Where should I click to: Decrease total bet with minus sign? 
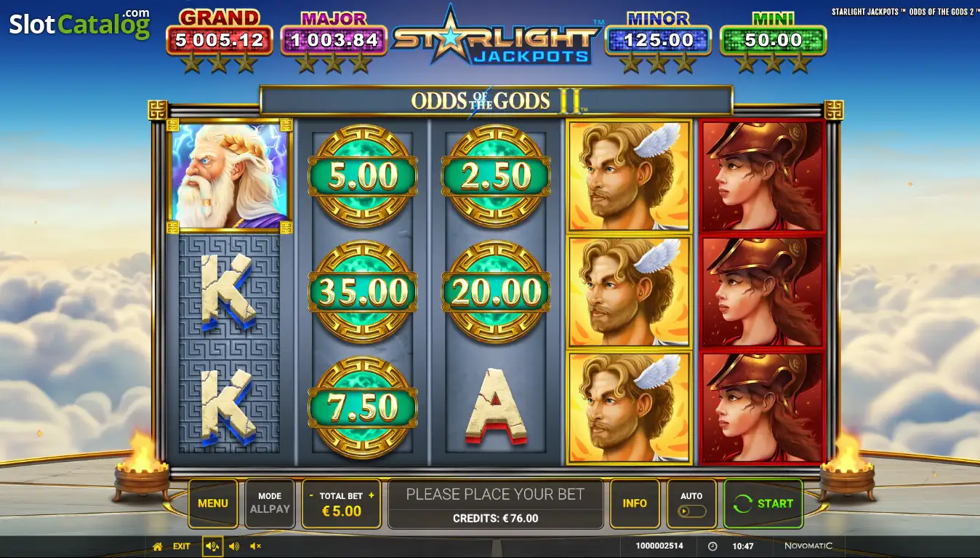click(x=312, y=495)
